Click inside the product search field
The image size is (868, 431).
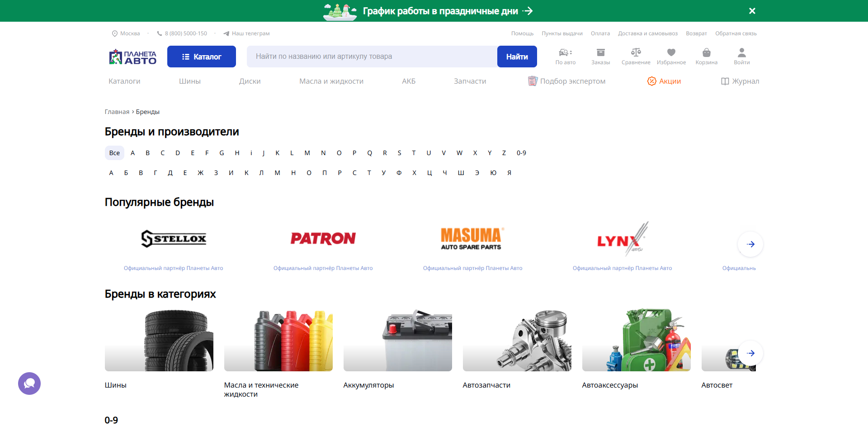[x=371, y=56]
